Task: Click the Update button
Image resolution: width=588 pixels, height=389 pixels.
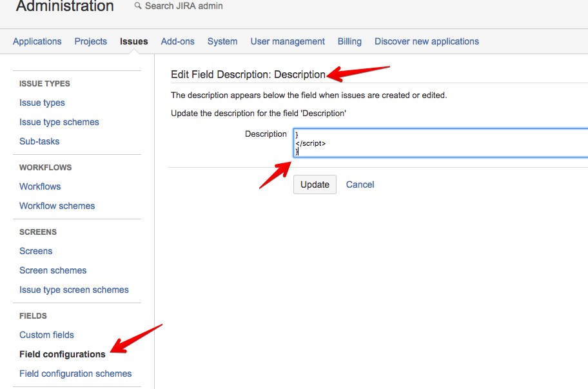Action: 315,185
